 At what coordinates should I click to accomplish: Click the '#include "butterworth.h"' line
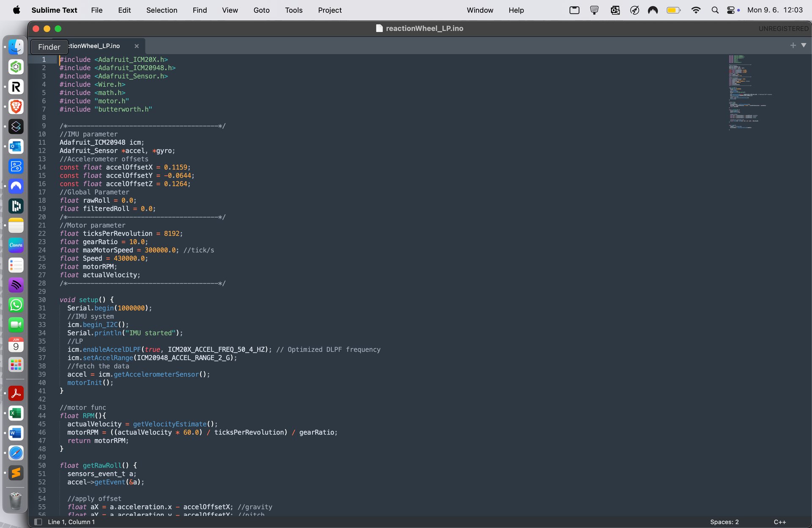(x=106, y=109)
